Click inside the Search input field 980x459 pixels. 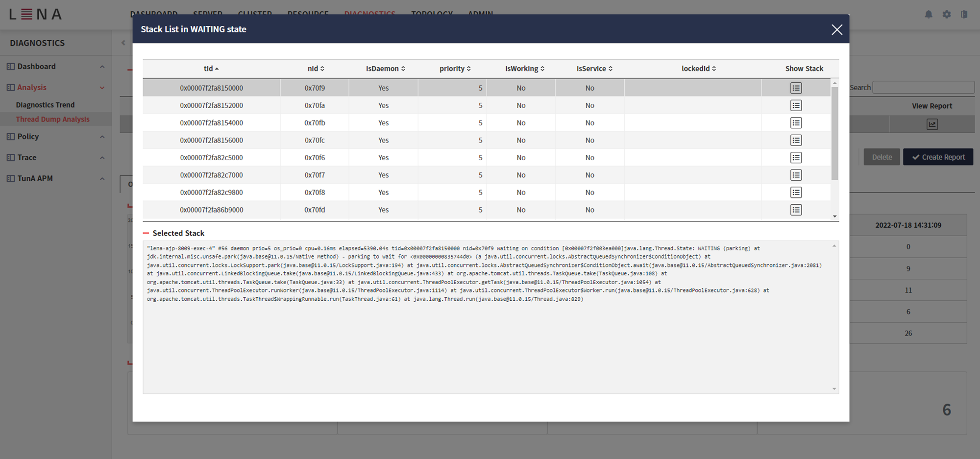[x=923, y=87]
